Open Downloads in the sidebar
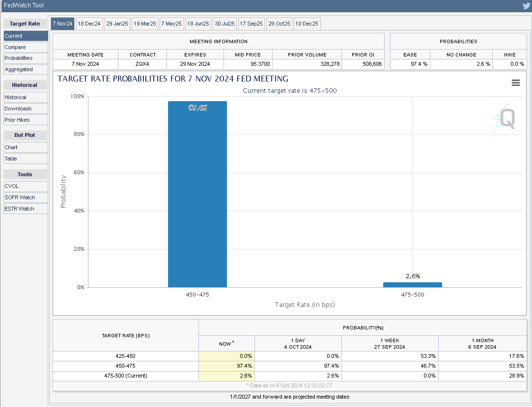532x407 pixels. click(26, 109)
